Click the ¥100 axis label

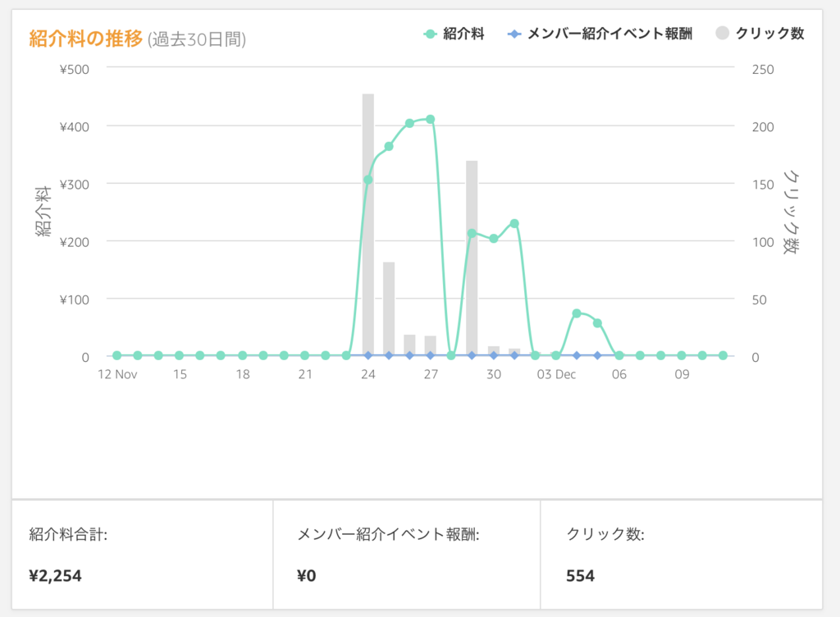click(x=75, y=300)
